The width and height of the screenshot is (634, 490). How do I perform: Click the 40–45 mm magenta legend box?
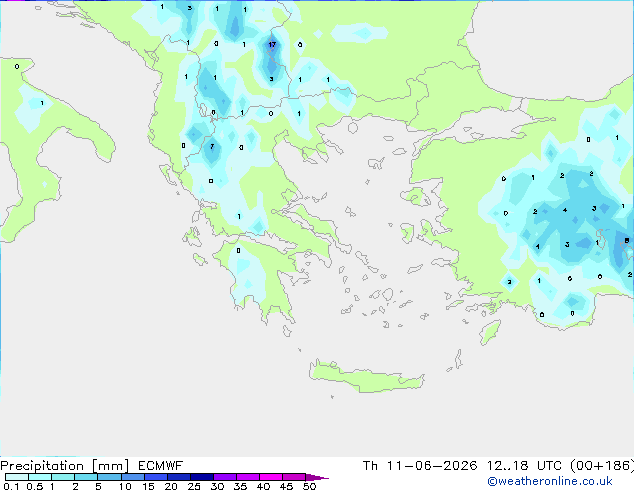point(271,477)
